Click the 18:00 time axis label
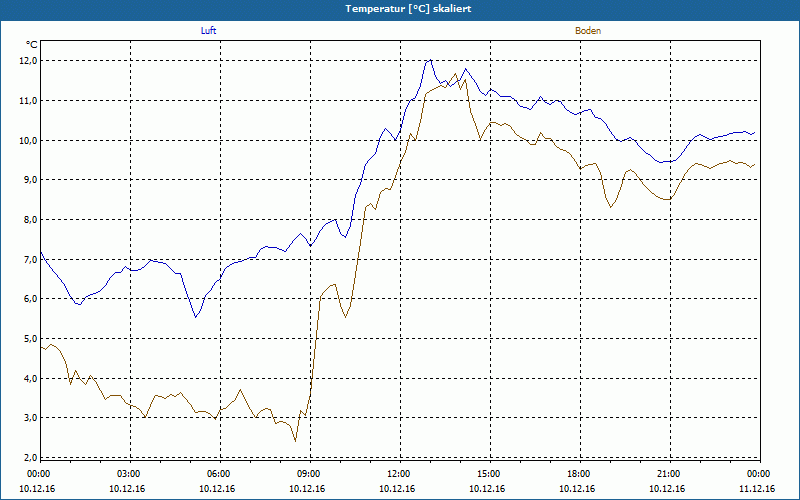The height and width of the screenshot is (500, 800). [580, 474]
